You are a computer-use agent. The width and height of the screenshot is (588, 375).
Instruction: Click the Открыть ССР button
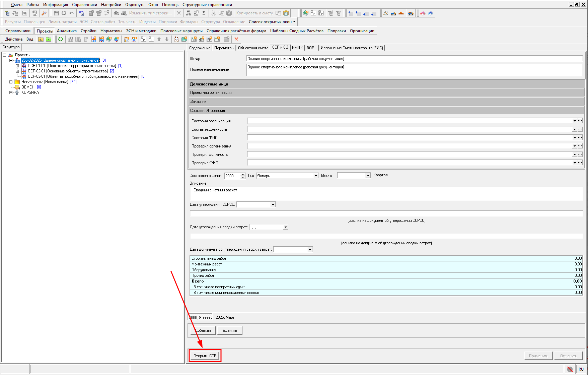click(205, 356)
